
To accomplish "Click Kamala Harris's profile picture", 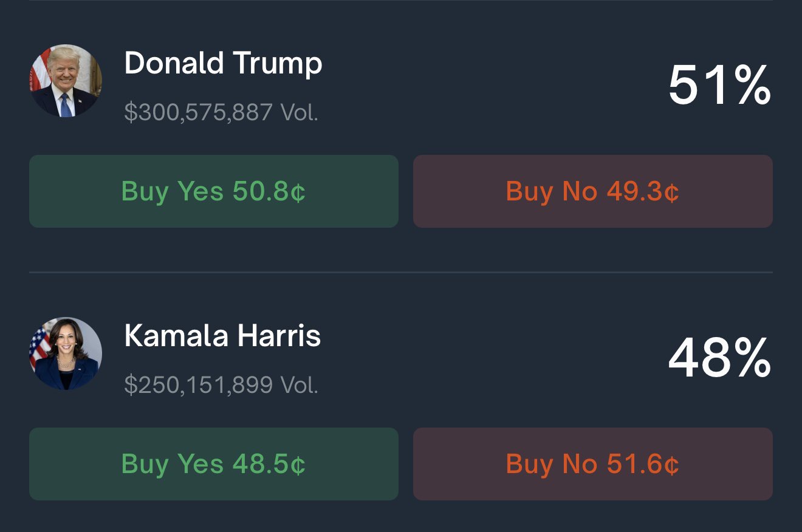I will tap(65, 352).
